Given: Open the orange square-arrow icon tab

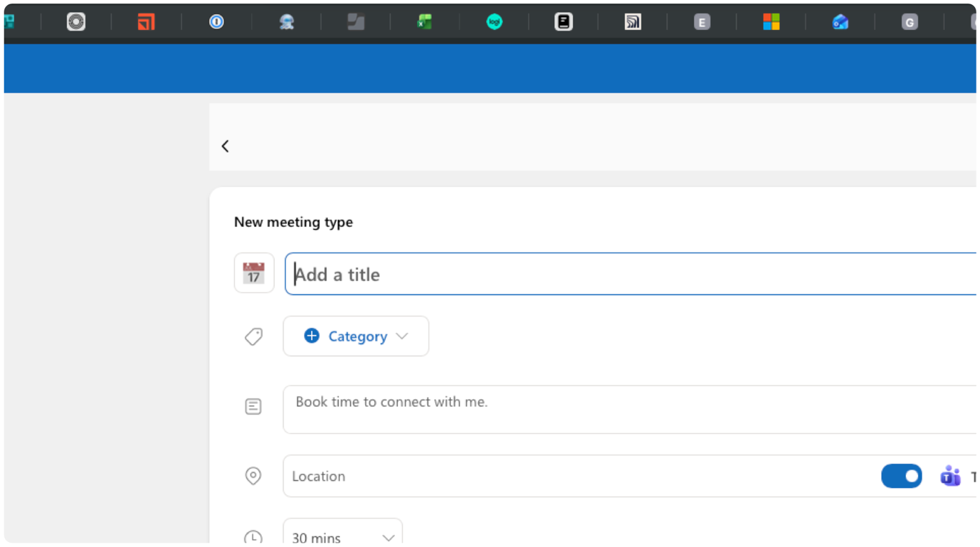Looking at the screenshot, I should pos(147,22).
